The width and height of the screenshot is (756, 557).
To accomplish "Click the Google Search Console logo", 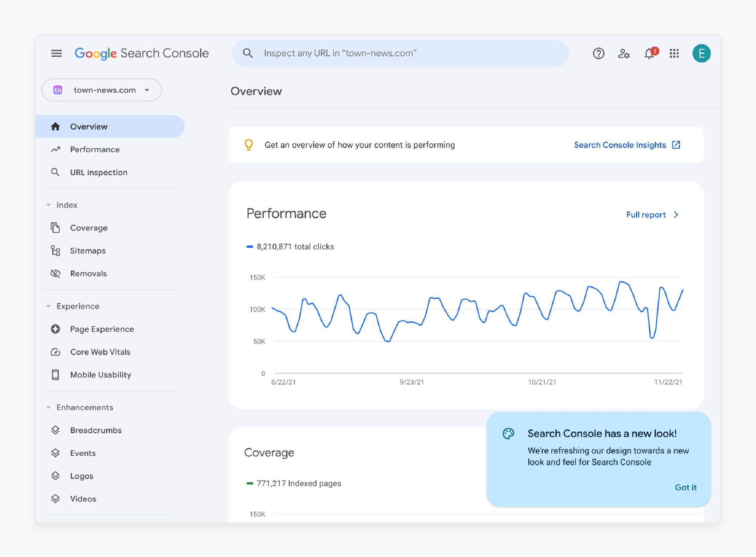I will click(x=141, y=53).
